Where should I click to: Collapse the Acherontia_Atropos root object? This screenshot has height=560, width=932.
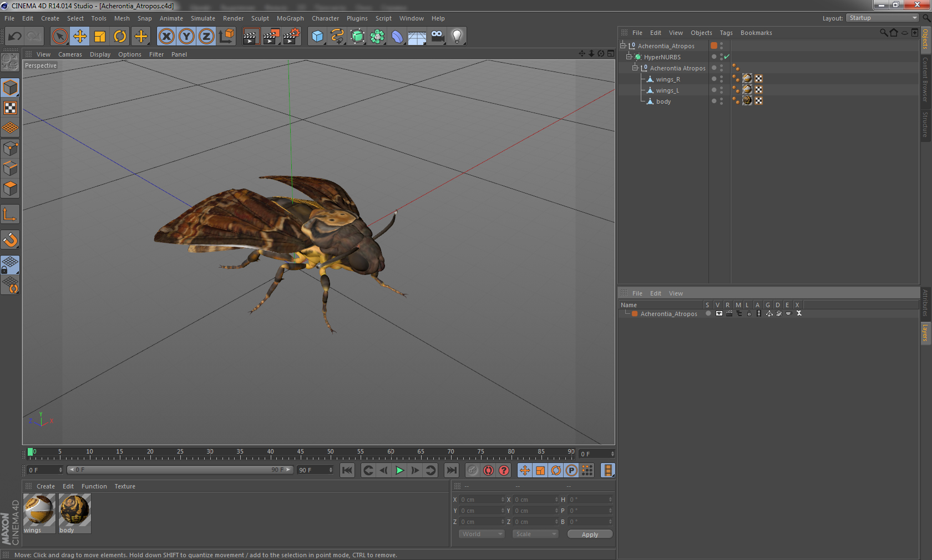(623, 46)
